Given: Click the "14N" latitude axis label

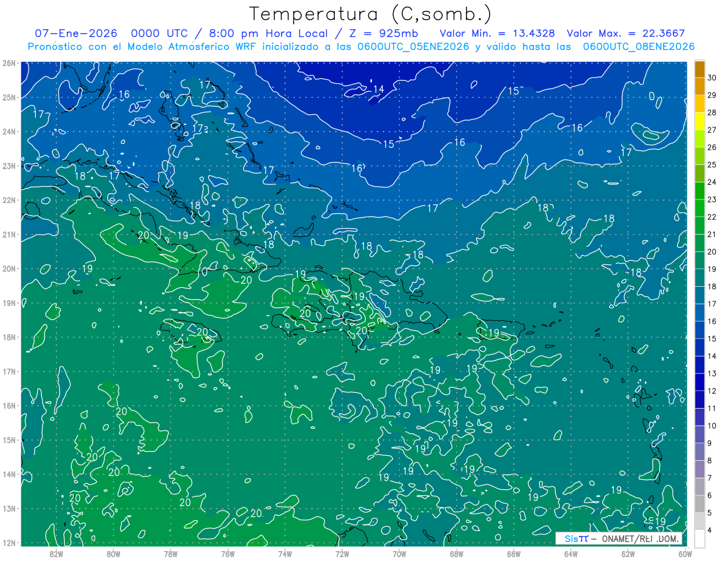Looking at the screenshot, I should [x=9, y=474].
